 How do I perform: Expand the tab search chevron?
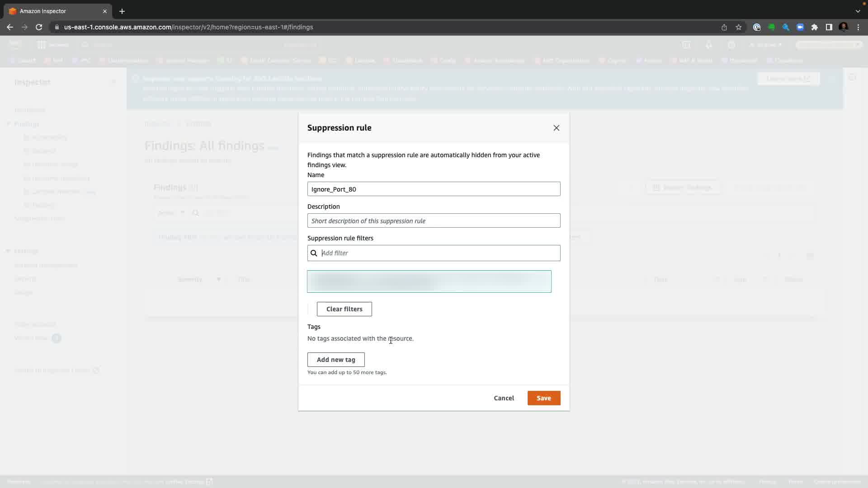point(858,11)
